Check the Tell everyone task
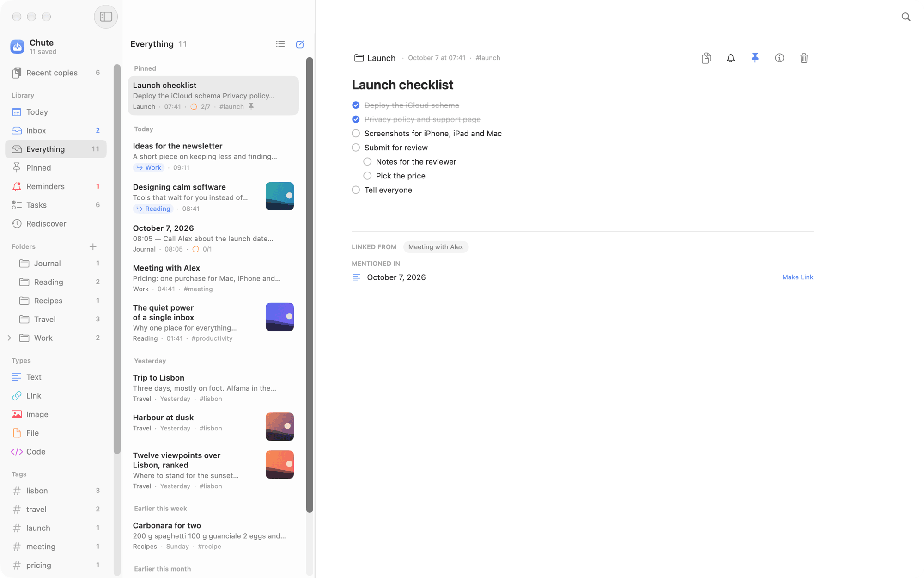 point(356,190)
